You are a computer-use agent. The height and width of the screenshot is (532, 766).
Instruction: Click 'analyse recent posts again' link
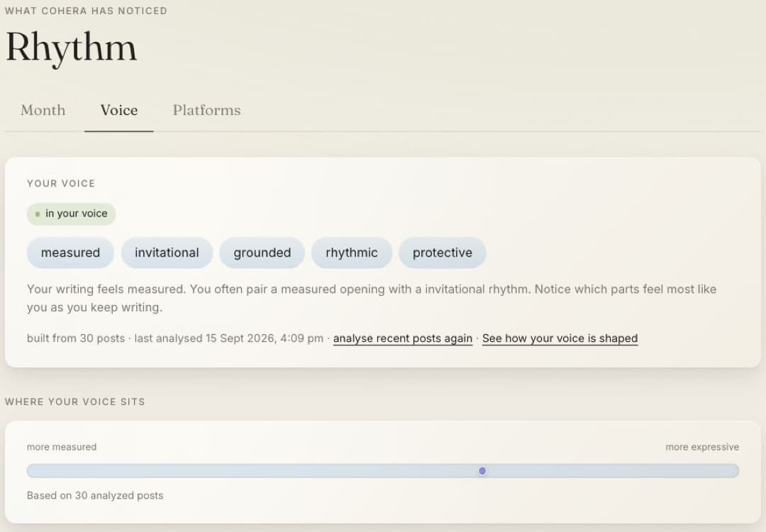tap(403, 338)
